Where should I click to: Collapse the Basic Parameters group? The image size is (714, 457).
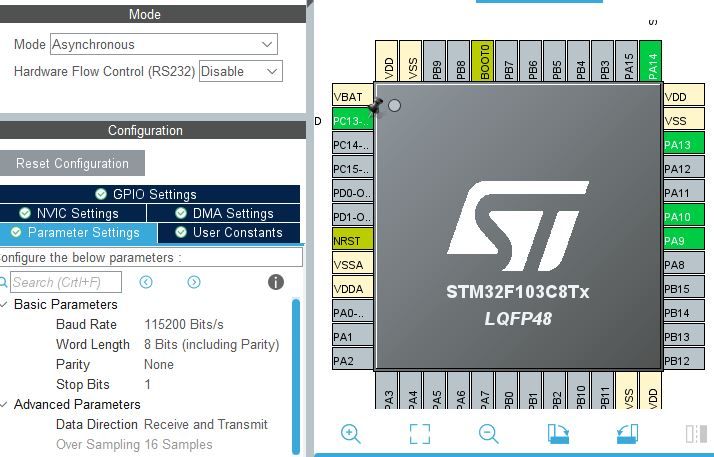click(5, 304)
